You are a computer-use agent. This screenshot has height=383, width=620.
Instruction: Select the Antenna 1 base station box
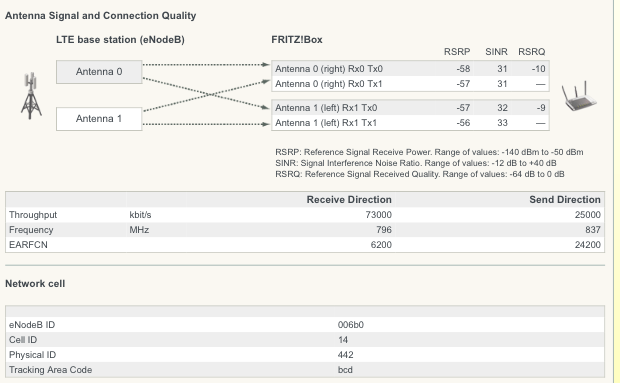tap(99, 119)
